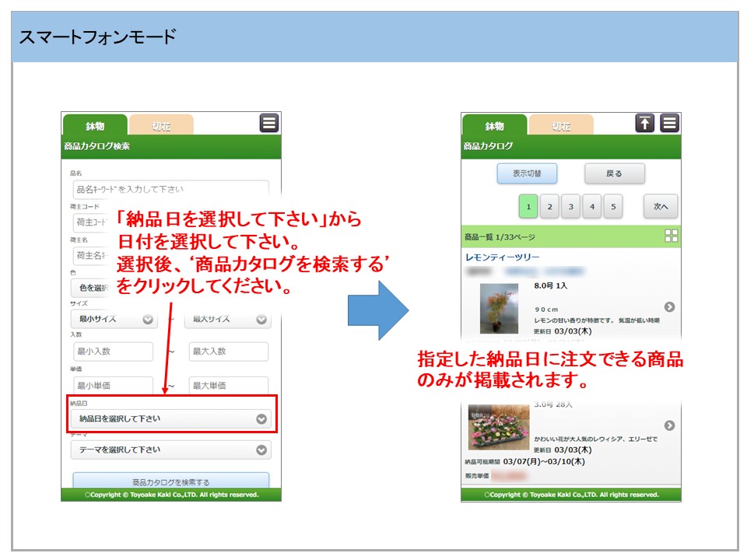Switch to 切花 tab on search screen
The image size is (747, 560).
tap(161, 126)
